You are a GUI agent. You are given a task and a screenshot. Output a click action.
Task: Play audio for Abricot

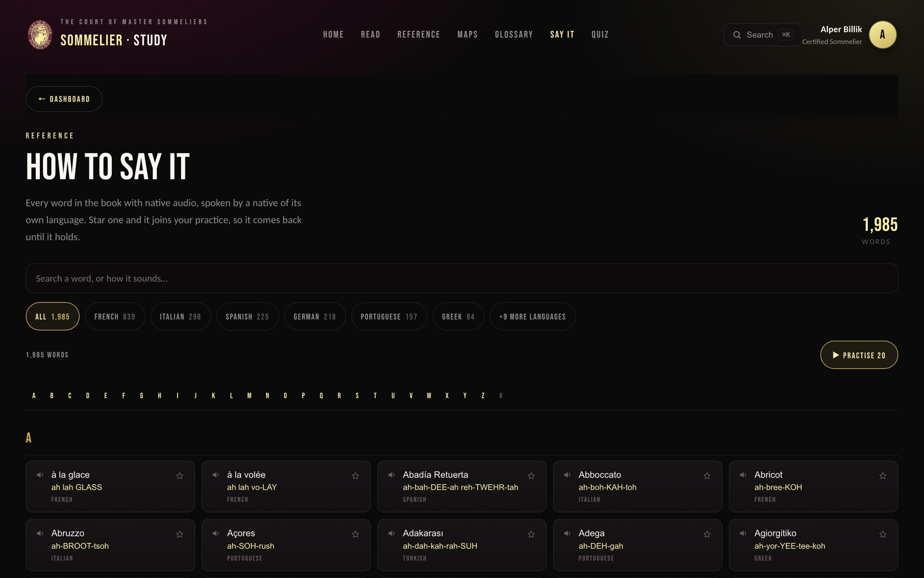tap(743, 475)
